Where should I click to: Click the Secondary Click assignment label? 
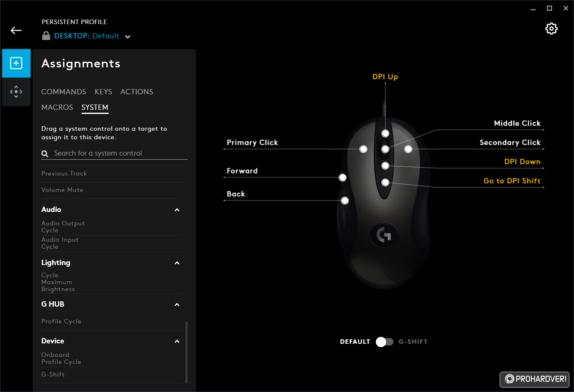pos(510,143)
